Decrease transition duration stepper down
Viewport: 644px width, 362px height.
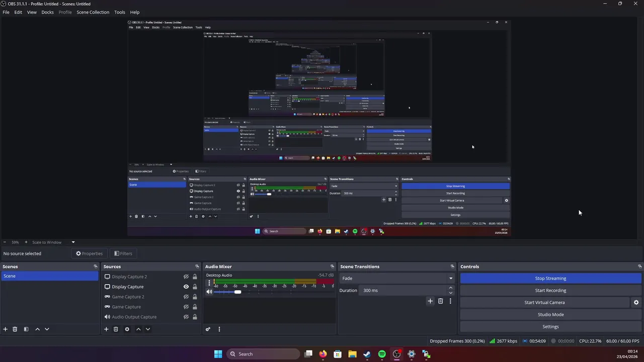tap(450, 293)
